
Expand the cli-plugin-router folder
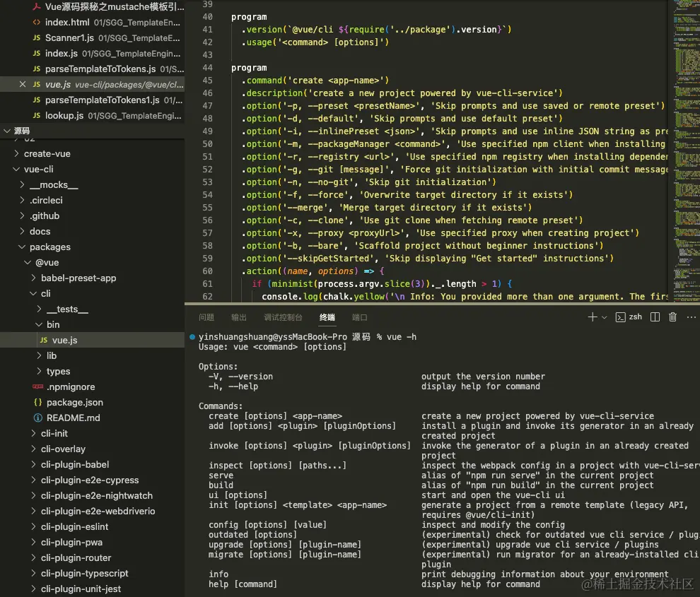pos(92,557)
